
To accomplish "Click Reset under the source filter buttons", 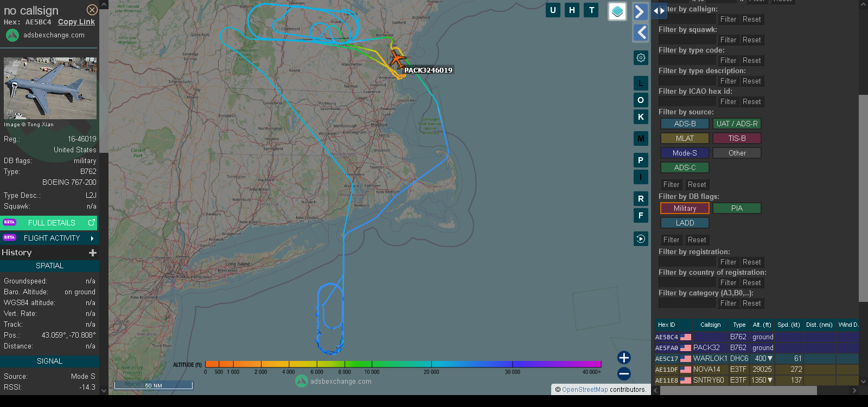I will 697,185.
